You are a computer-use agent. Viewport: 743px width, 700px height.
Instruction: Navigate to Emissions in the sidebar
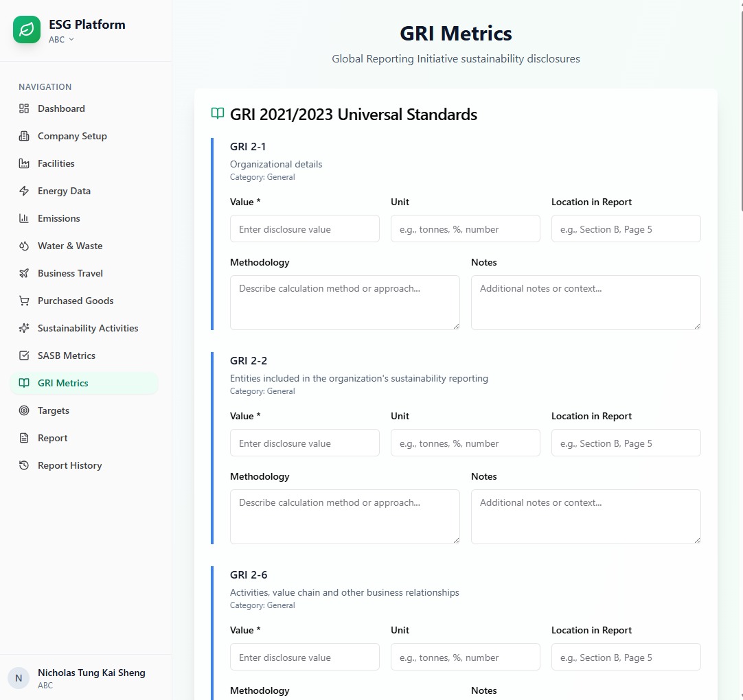click(59, 218)
